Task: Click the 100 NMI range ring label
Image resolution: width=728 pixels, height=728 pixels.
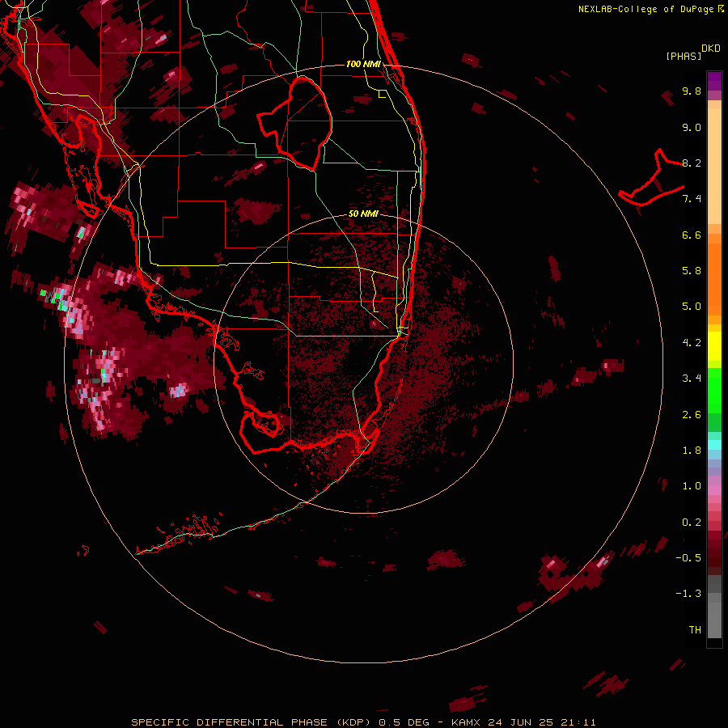Action: 363,64
